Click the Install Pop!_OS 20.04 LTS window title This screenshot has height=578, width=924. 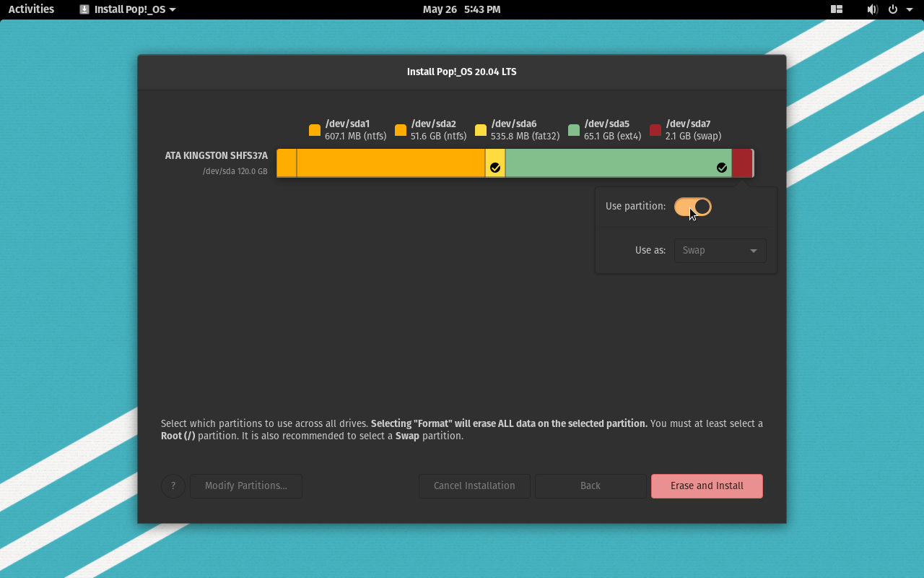pyautogui.click(x=462, y=72)
